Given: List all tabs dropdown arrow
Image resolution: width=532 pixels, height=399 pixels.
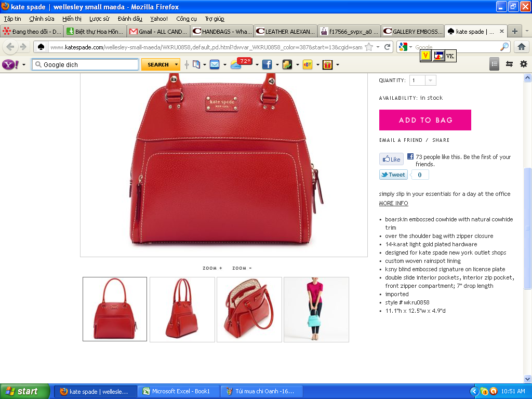Looking at the screenshot, I should click(x=527, y=31).
